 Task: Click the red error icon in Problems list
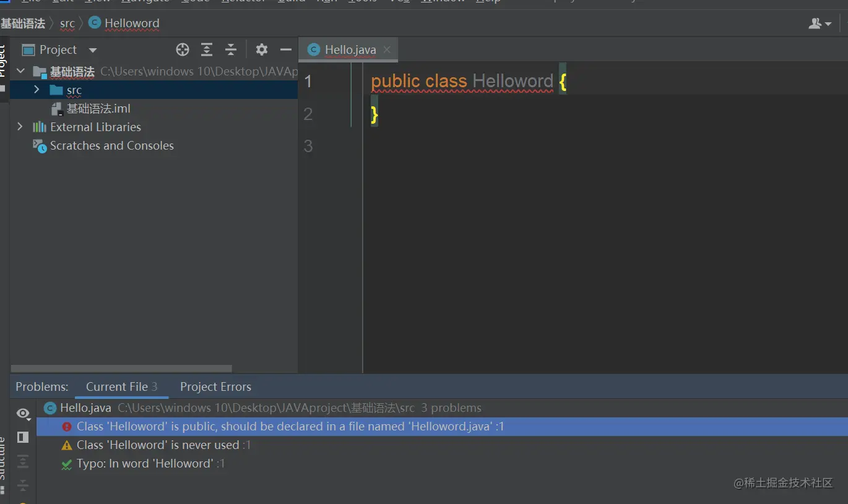coord(67,427)
